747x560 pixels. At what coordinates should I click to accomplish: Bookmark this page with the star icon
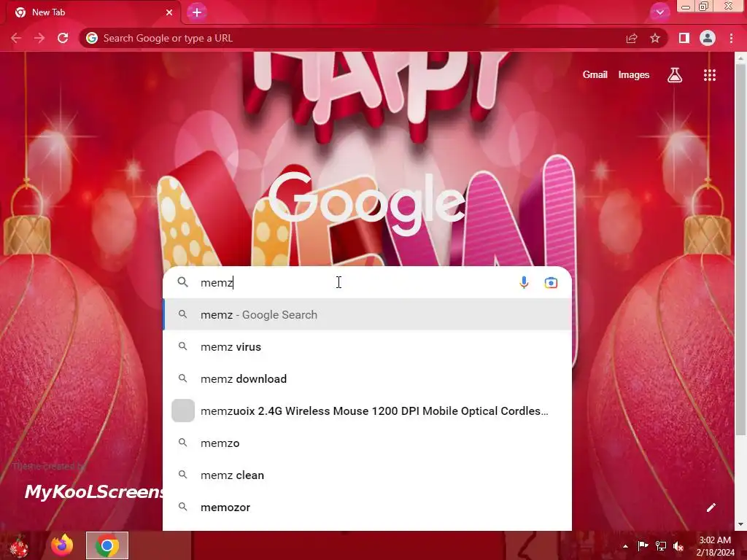click(x=655, y=38)
